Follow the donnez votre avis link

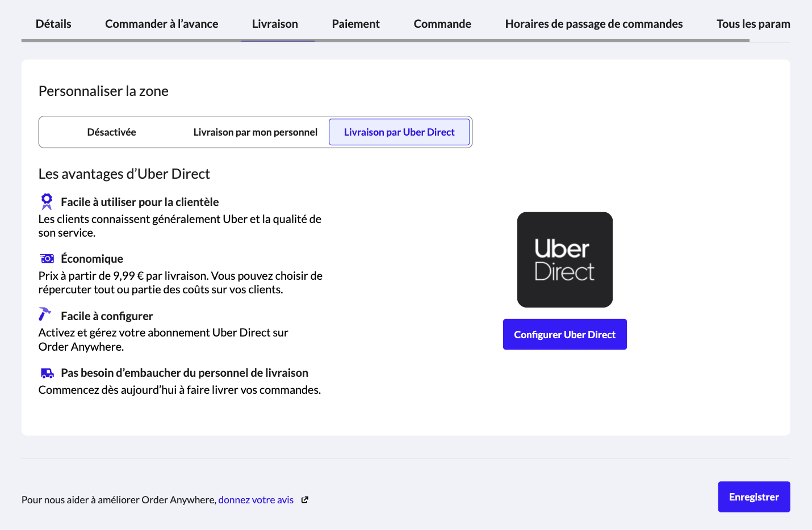tap(256, 500)
